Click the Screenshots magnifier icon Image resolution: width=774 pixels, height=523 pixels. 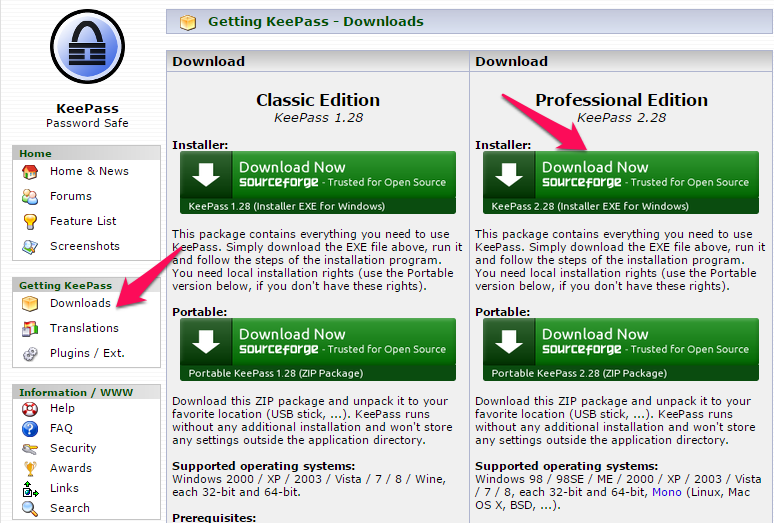(30, 246)
